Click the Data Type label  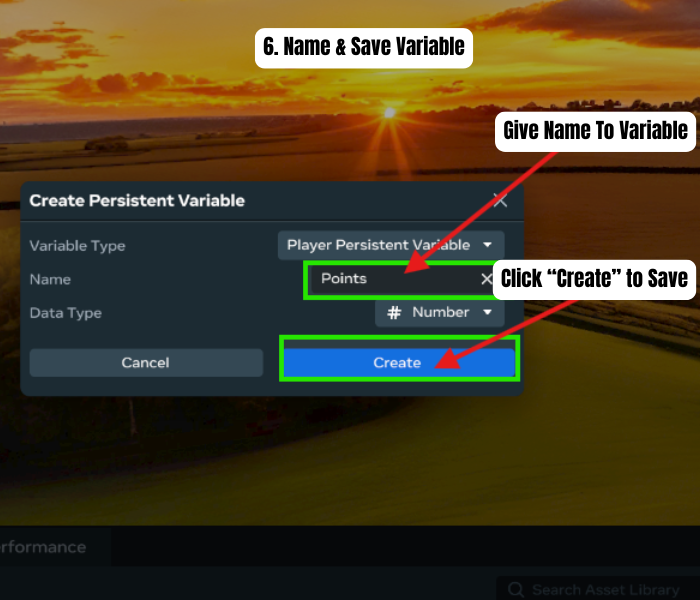66,313
